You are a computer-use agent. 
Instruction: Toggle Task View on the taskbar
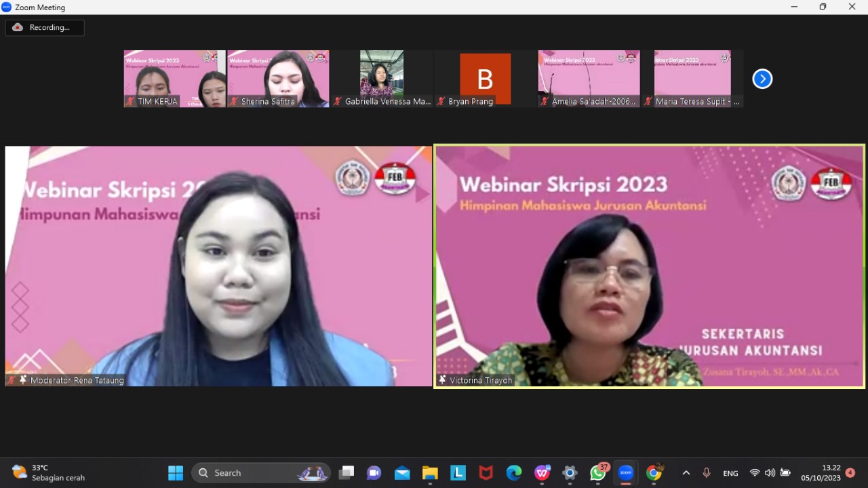[347, 473]
